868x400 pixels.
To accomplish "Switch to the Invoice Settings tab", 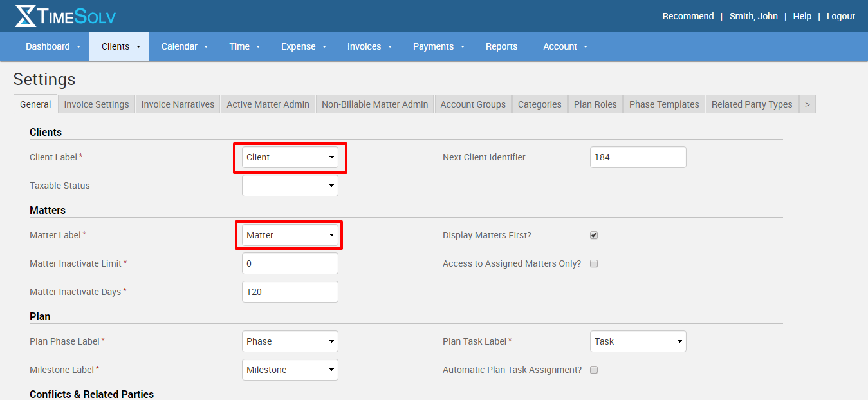I will click(97, 104).
